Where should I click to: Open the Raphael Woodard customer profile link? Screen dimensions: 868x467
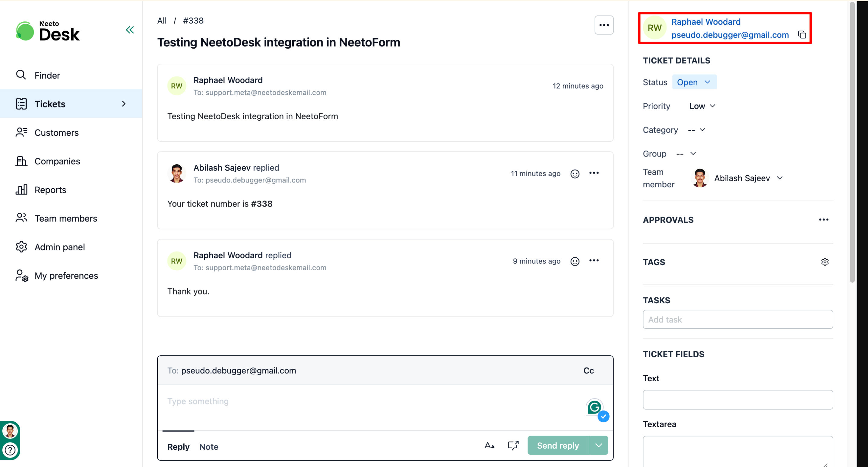(x=705, y=22)
